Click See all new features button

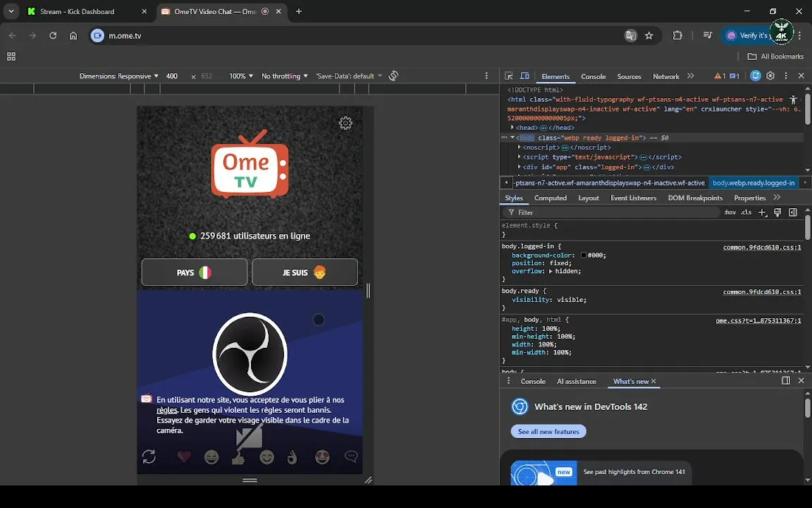coord(548,431)
